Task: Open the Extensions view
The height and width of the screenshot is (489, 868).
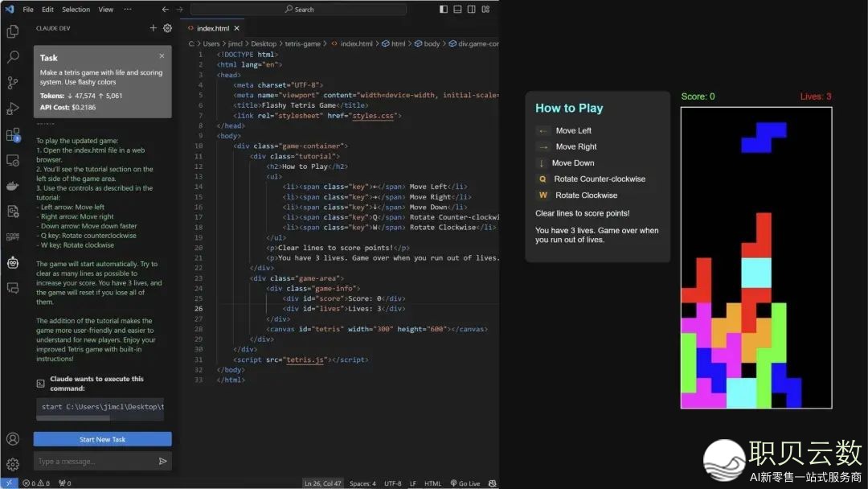Action: (x=12, y=134)
